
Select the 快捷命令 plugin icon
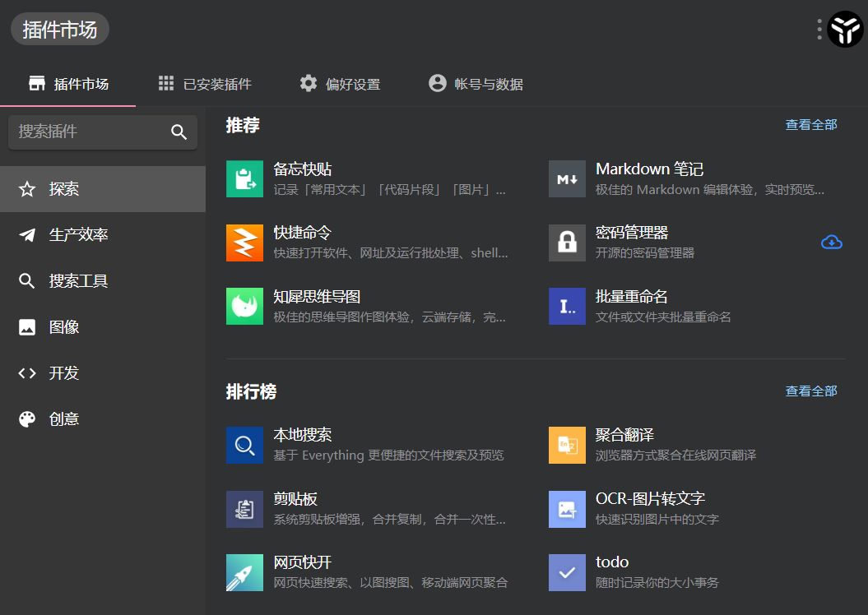coord(242,242)
